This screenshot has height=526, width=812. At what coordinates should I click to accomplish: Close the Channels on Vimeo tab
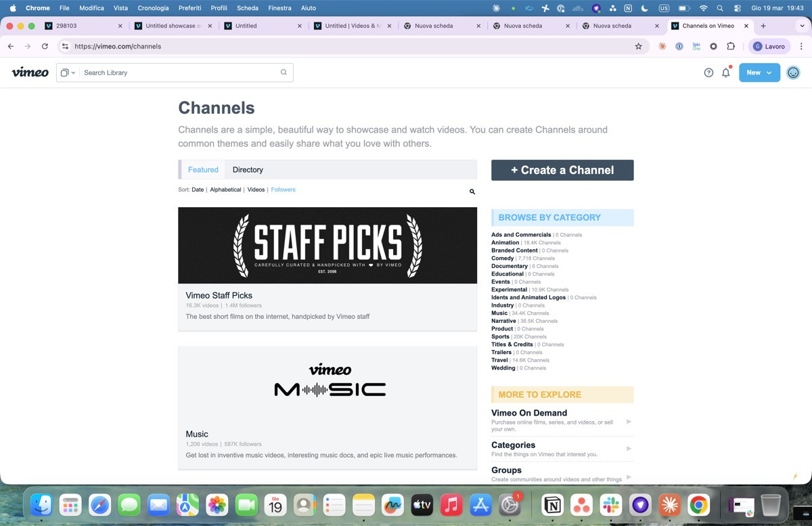tap(746, 26)
